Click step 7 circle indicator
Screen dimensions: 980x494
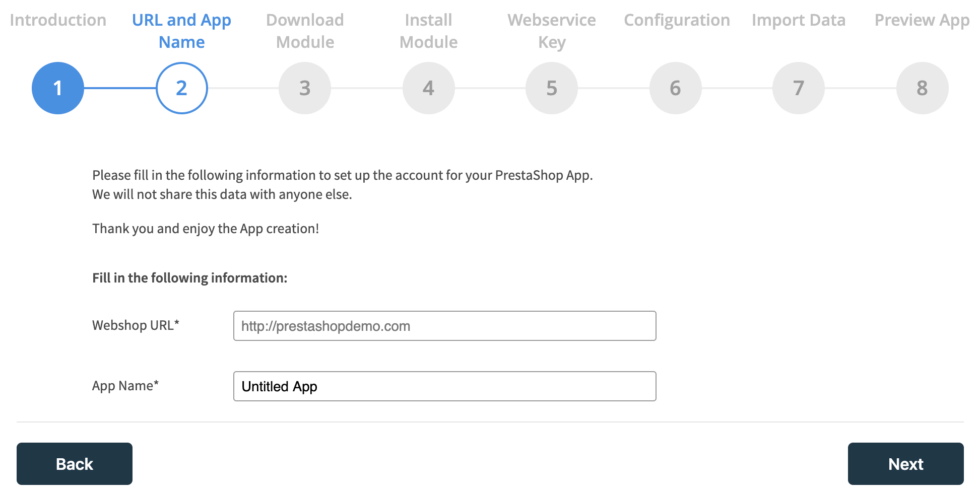pos(799,88)
